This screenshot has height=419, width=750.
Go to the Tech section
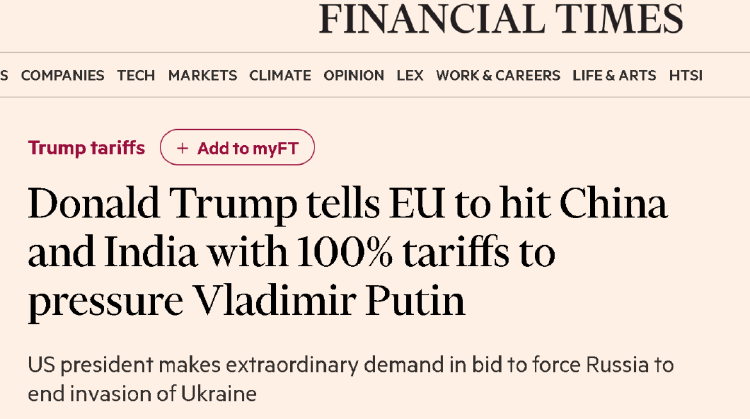136,75
